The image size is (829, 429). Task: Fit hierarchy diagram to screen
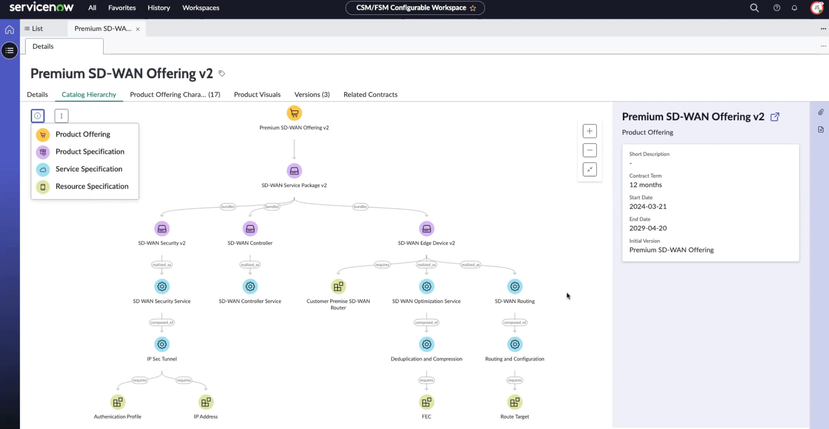[x=589, y=169]
